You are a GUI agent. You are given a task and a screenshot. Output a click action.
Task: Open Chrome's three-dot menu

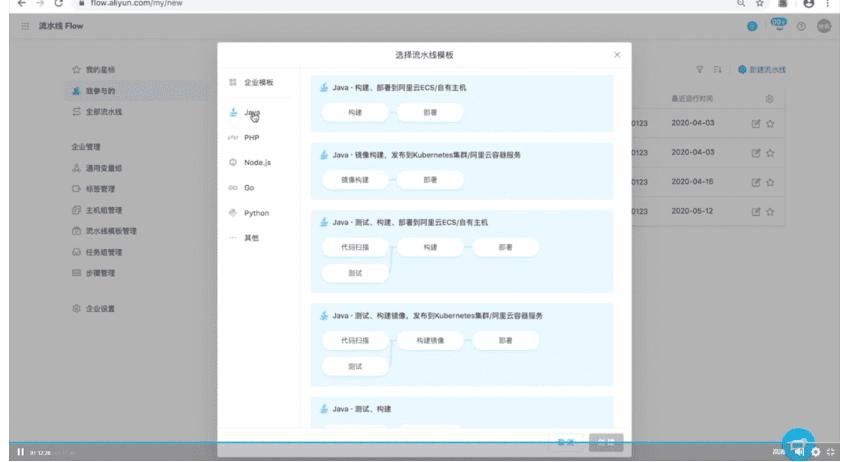tap(827, 3)
